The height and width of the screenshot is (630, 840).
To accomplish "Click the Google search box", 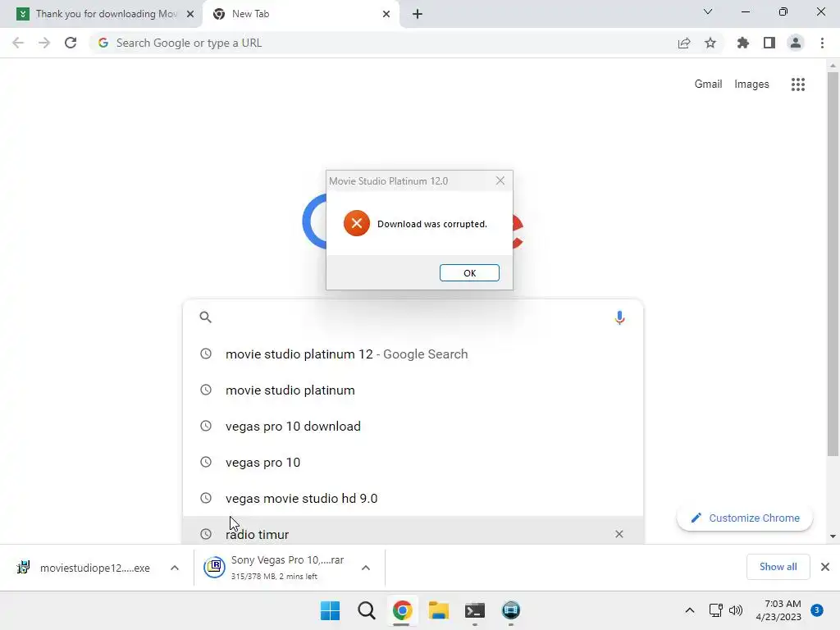I will (x=413, y=317).
